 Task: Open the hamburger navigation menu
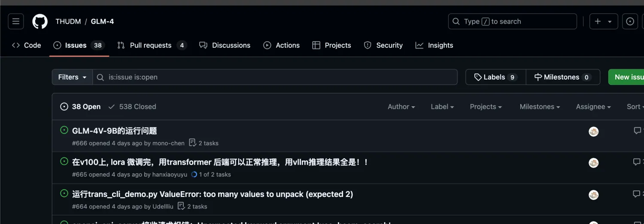[x=16, y=21]
